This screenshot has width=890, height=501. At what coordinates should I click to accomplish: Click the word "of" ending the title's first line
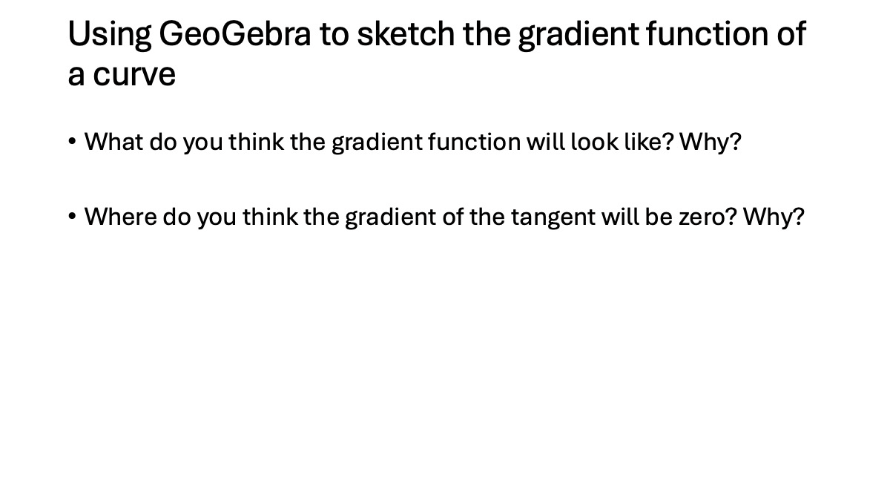click(x=790, y=35)
